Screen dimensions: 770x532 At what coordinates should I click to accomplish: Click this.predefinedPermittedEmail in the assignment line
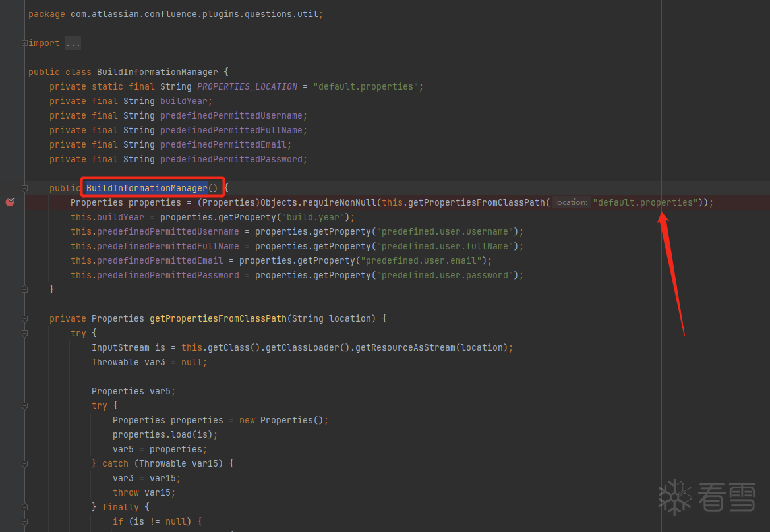tap(147, 260)
